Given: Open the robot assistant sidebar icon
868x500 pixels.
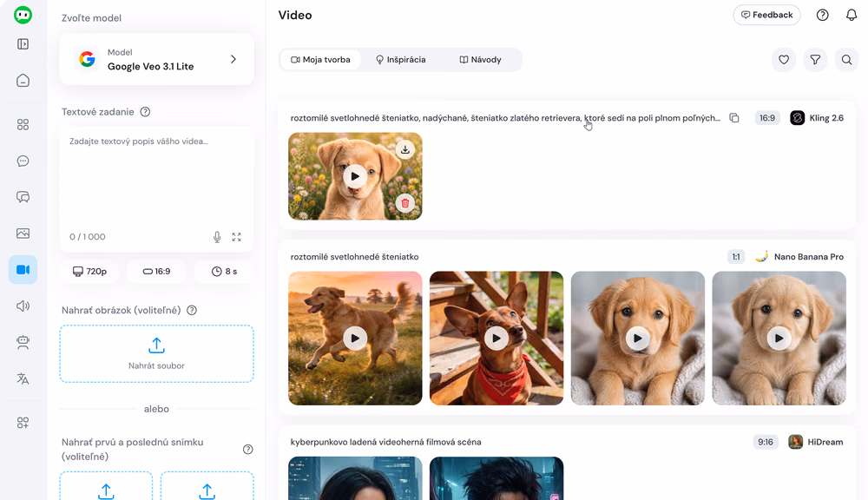Looking at the screenshot, I should 23,342.
